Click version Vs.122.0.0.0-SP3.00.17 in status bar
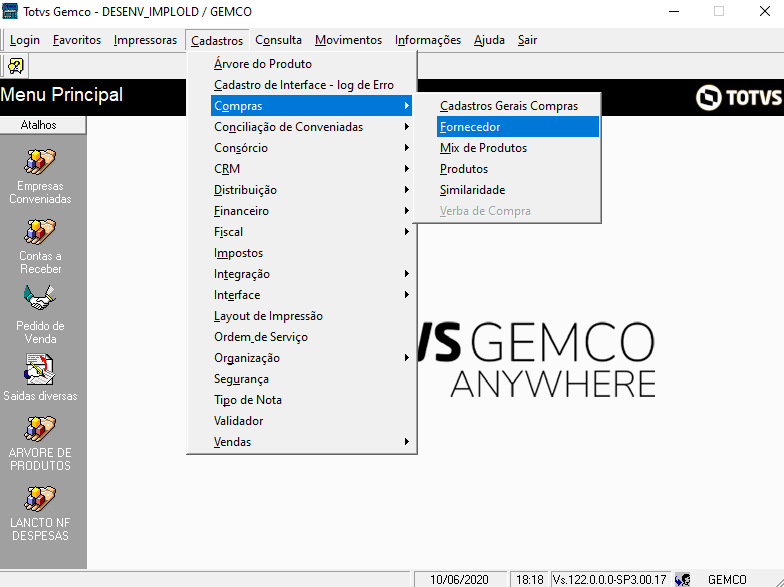Image resolution: width=784 pixels, height=587 pixels. pyautogui.click(x=610, y=580)
